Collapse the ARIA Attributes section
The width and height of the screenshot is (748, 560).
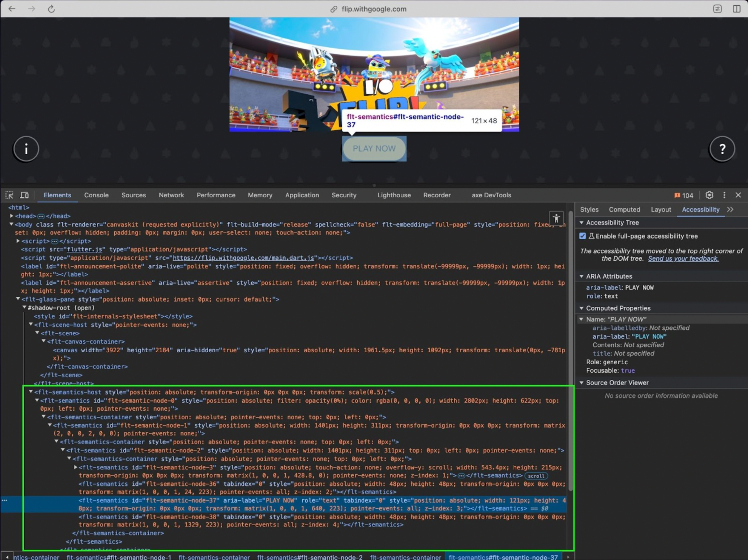(x=581, y=276)
